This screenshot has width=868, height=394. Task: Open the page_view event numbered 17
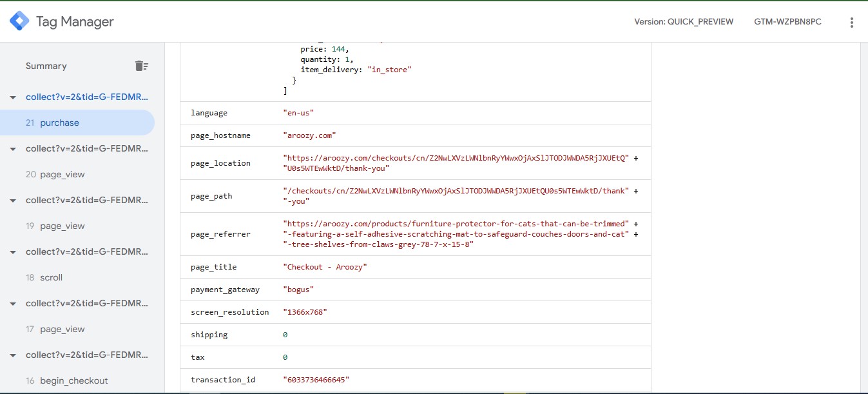click(x=62, y=329)
